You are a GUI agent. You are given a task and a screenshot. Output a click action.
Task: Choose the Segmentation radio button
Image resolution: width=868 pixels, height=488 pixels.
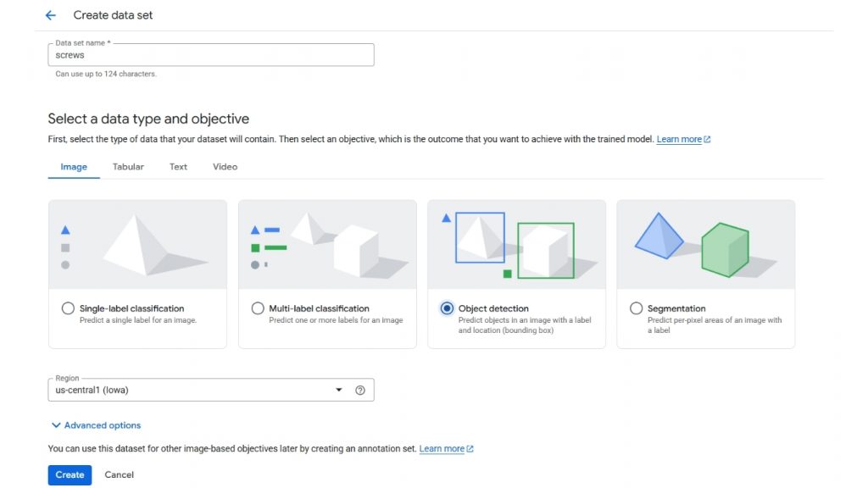tap(636, 308)
